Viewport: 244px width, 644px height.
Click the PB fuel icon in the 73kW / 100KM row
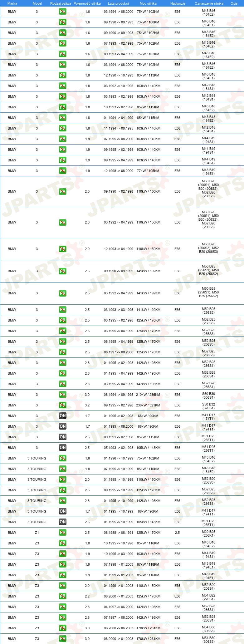point(62,22)
